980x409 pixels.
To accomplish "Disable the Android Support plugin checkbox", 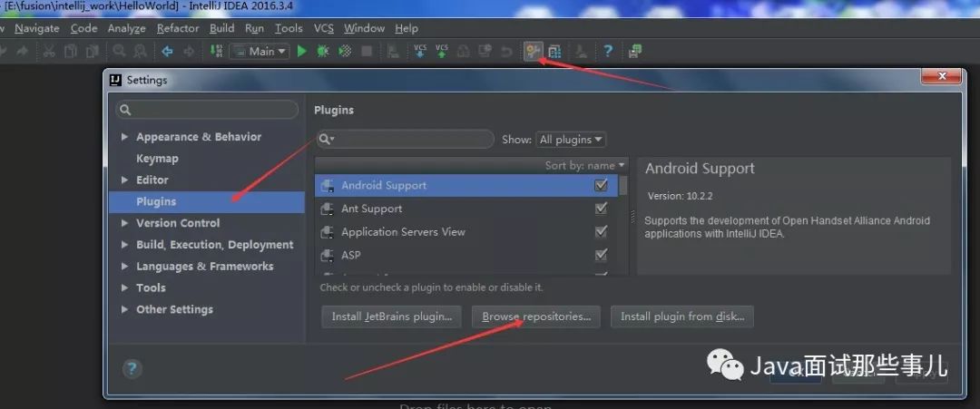I will coord(602,185).
